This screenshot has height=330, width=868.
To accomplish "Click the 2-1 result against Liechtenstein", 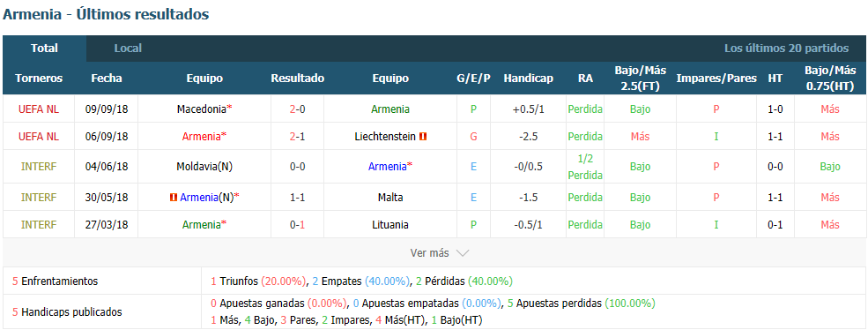I will click(297, 137).
